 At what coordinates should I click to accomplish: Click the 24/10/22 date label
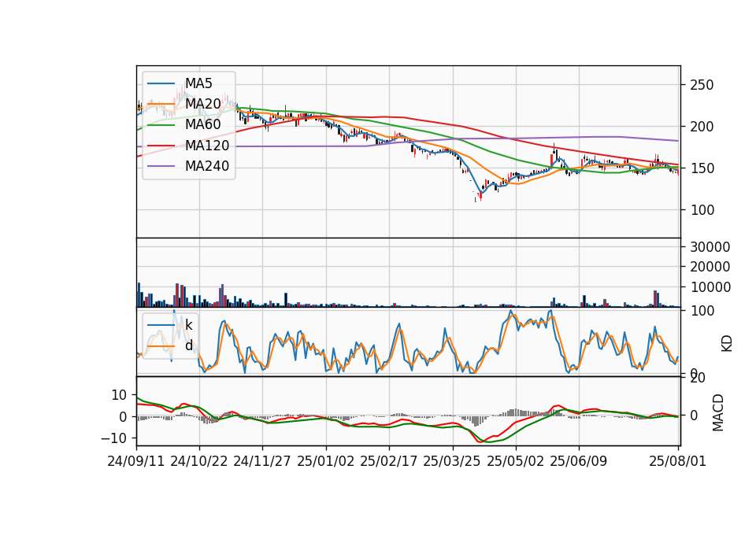point(199,461)
